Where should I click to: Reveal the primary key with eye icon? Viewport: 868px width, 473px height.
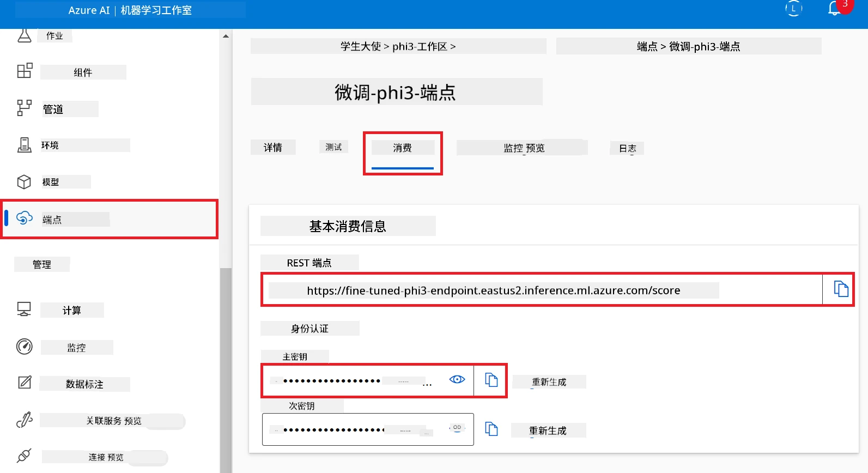(457, 379)
